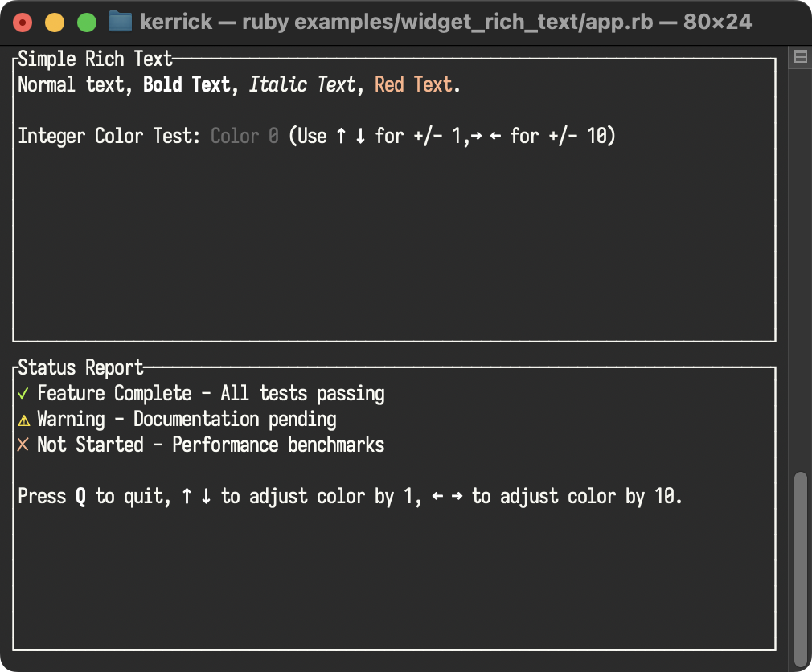
Task: Click the right arrow in the color test hint
Action: (476, 136)
